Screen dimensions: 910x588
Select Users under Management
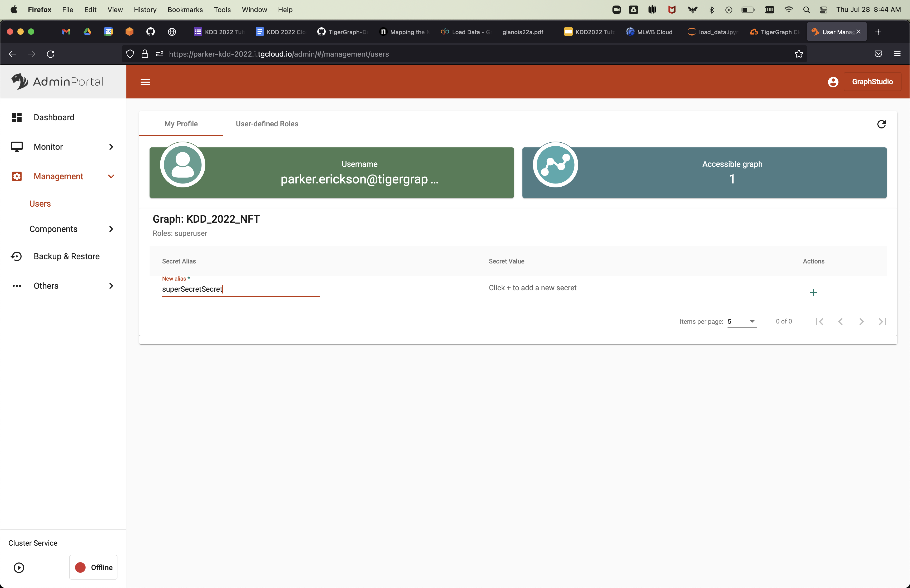[40, 203]
